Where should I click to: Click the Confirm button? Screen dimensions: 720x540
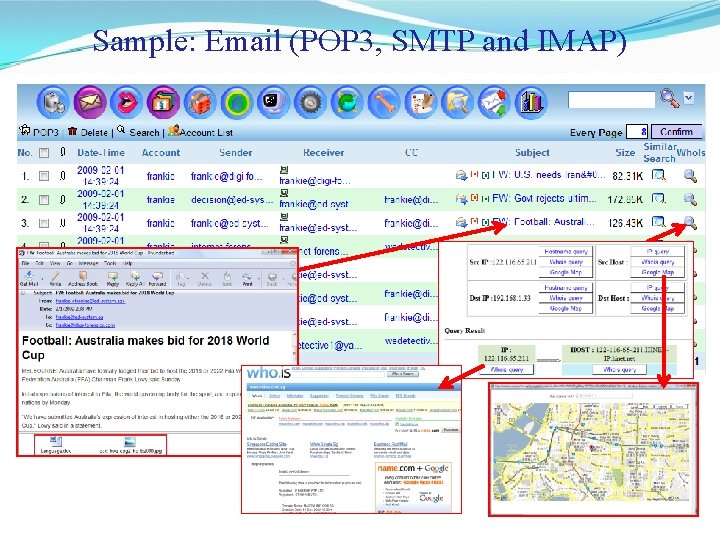(676, 132)
